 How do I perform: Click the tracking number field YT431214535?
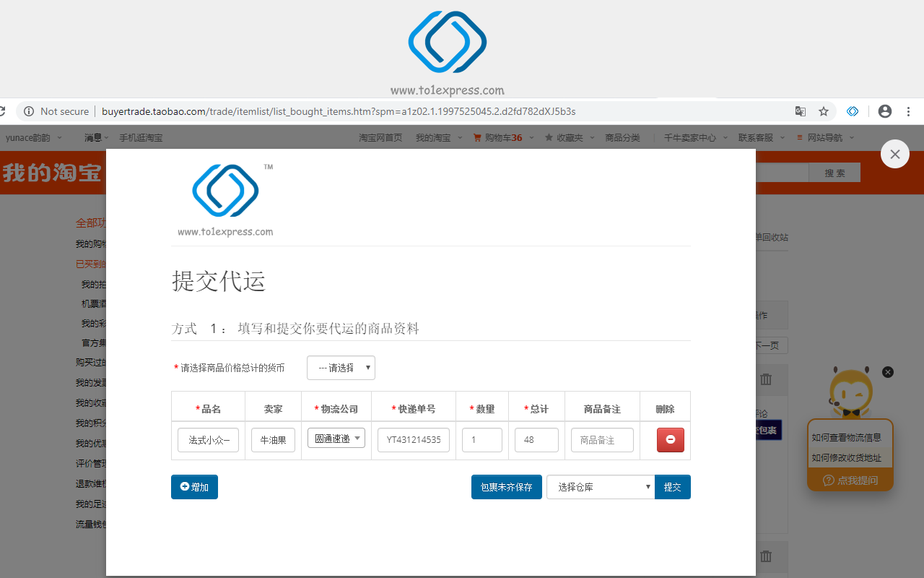click(414, 440)
